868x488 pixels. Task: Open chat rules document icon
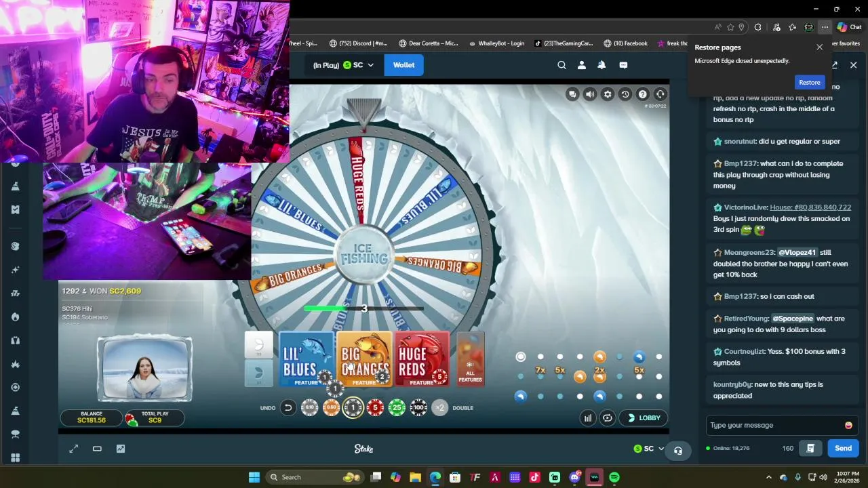pyautogui.click(x=810, y=448)
